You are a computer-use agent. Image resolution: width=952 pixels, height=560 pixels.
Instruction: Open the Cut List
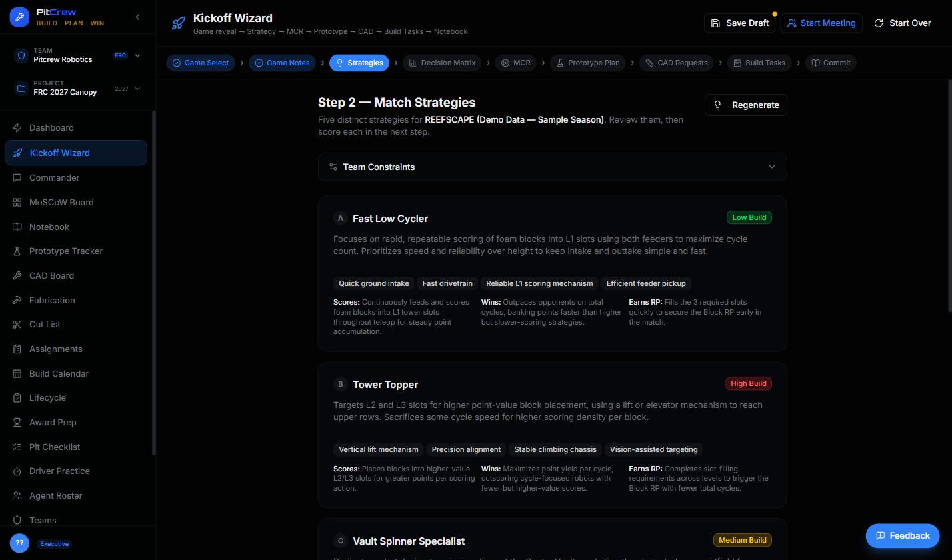(76, 325)
